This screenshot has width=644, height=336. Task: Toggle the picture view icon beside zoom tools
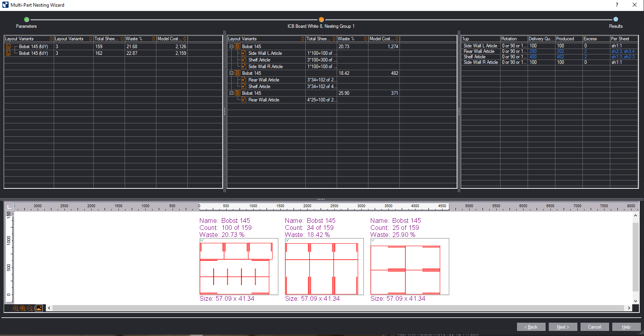coord(39,308)
